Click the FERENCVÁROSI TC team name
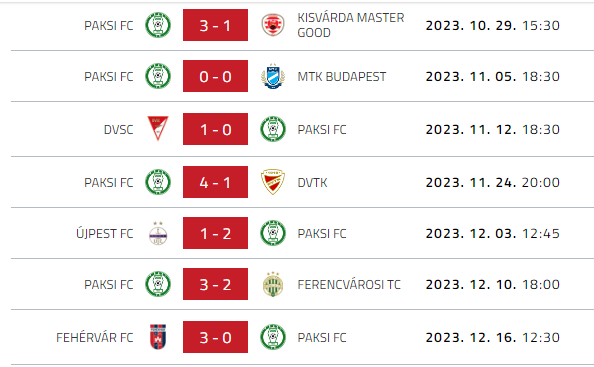The height and width of the screenshot is (367, 594). point(349,284)
